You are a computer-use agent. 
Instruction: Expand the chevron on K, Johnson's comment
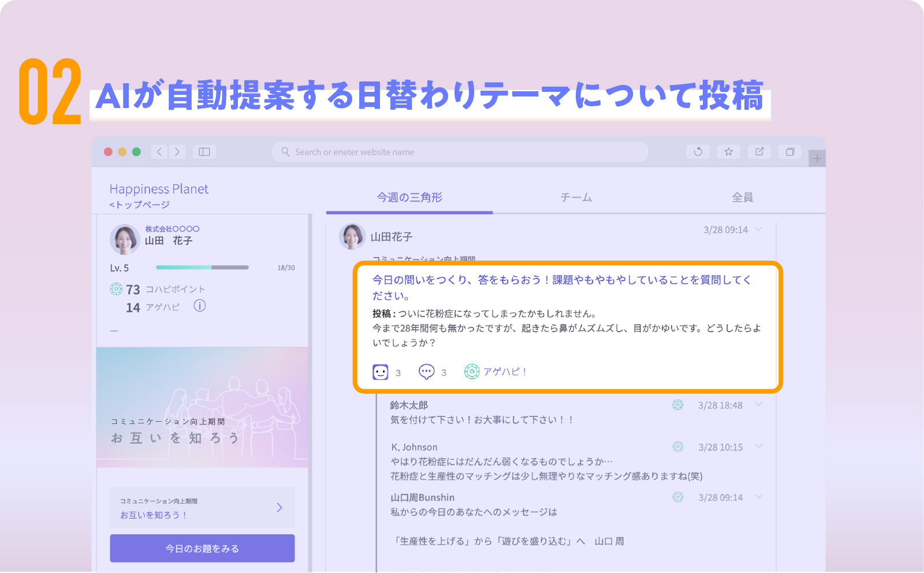tap(759, 447)
